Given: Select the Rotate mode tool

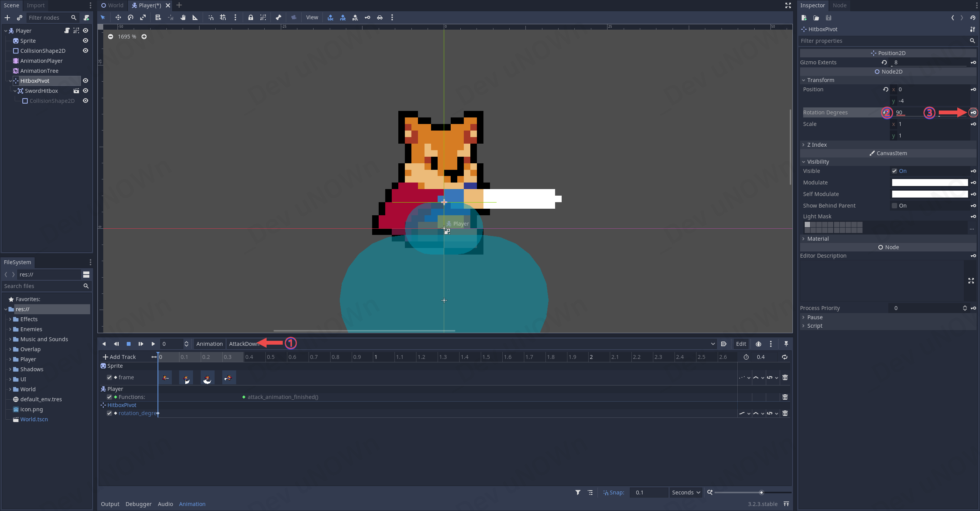Looking at the screenshot, I should coord(131,17).
